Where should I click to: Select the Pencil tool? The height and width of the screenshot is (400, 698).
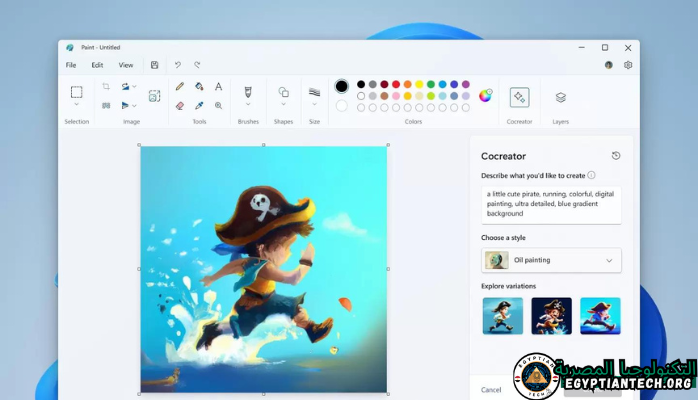pos(180,87)
